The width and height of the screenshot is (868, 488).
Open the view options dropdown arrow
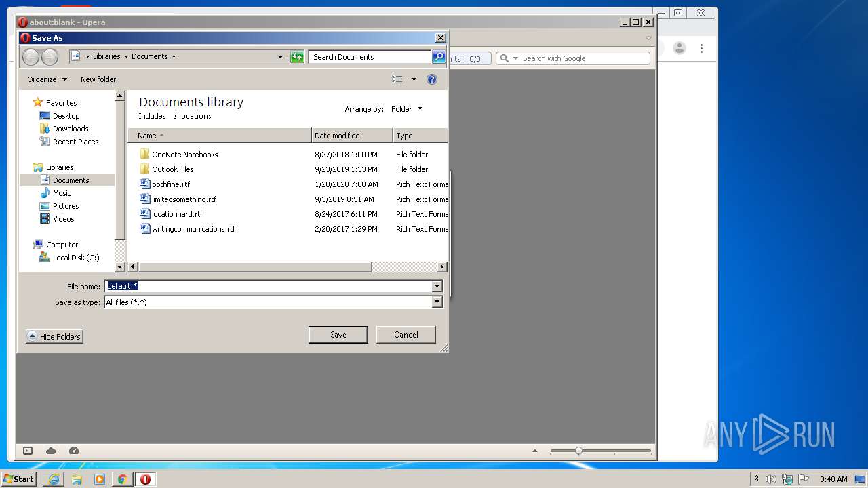tap(414, 79)
